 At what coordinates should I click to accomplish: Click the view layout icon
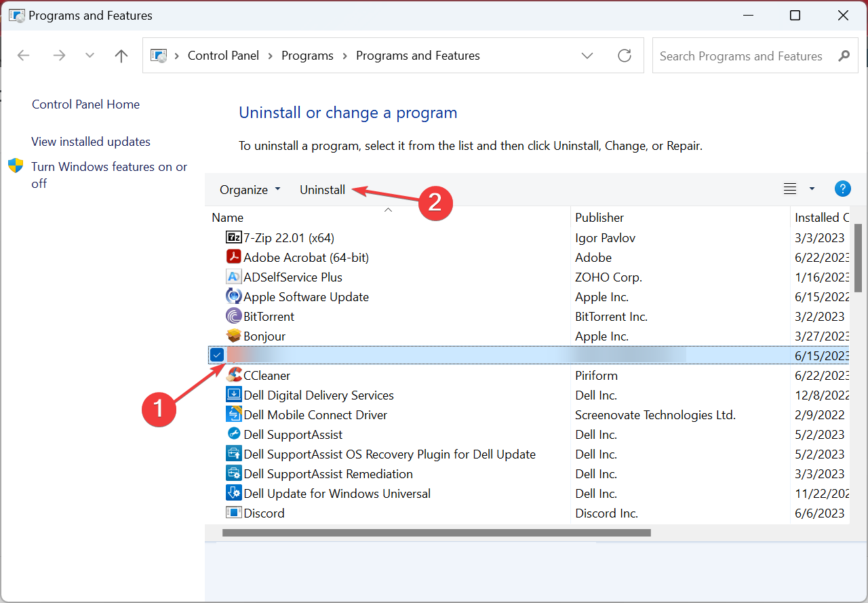(790, 189)
